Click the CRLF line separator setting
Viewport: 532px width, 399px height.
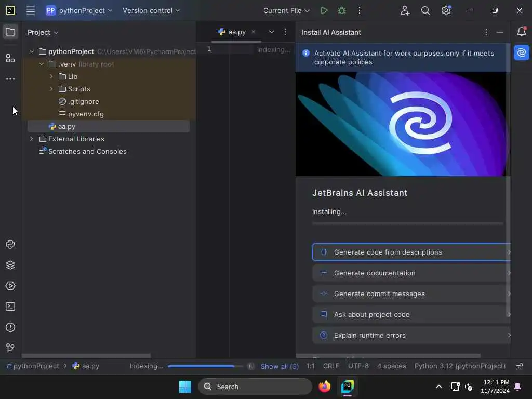point(331,366)
